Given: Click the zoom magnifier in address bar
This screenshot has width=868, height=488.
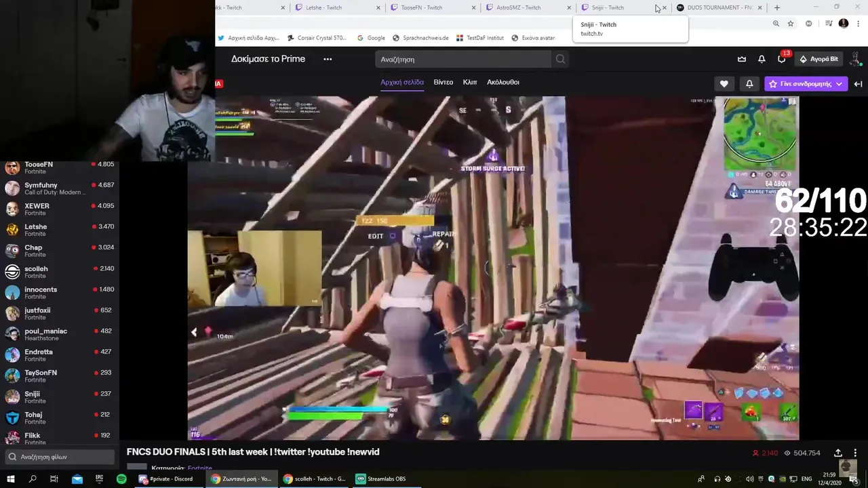Looking at the screenshot, I should pyautogui.click(x=776, y=24).
